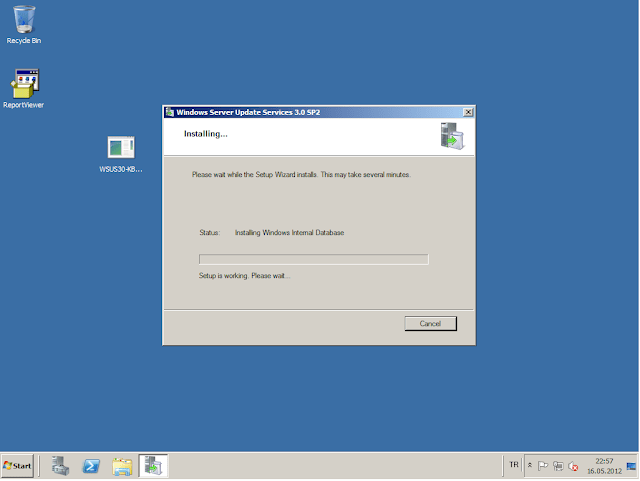The image size is (640, 481).
Task: Open the Start menu
Action: (x=18, y=466)
